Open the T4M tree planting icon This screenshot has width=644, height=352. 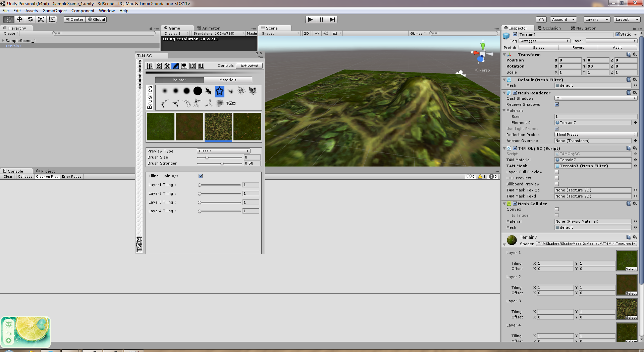[x=184, y=66]
